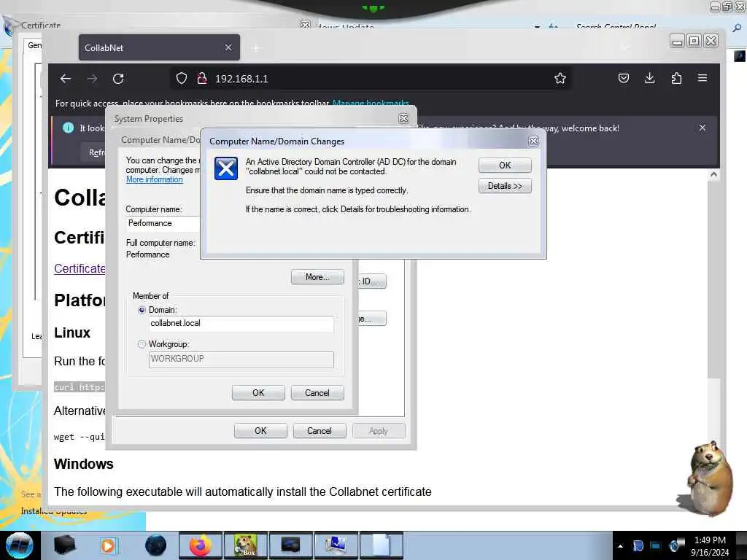This screenshot has height=560, width=747.
Task: Show hidden system tray icons
Action: click(620, 546)
